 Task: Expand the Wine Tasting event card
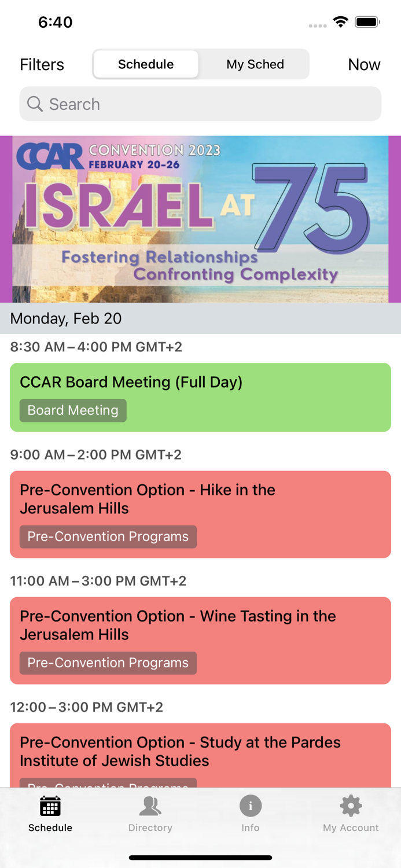pos(200,640)
